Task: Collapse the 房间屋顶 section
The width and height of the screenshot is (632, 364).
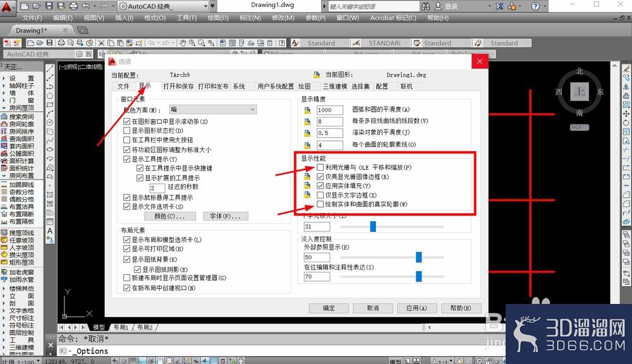Action: coord(18,107)
